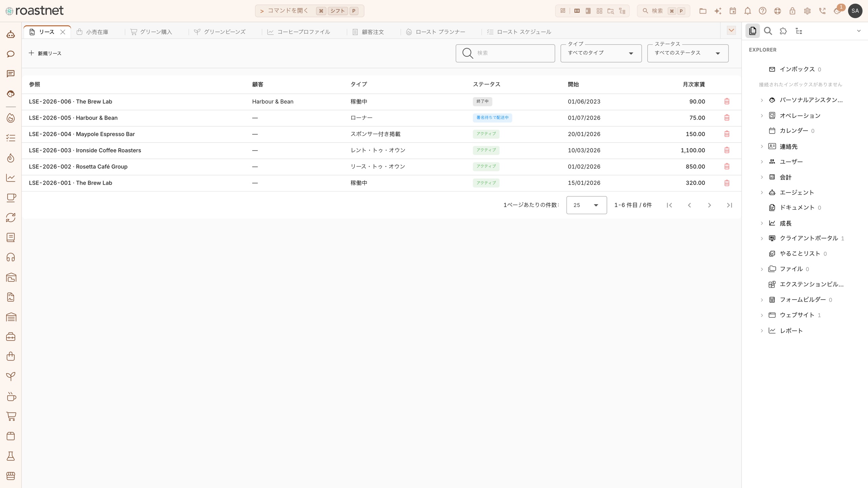Go to the next page of leases
The height and width of the screenshot is (488, 868).
pyautogui.click(x=709, y=205)
